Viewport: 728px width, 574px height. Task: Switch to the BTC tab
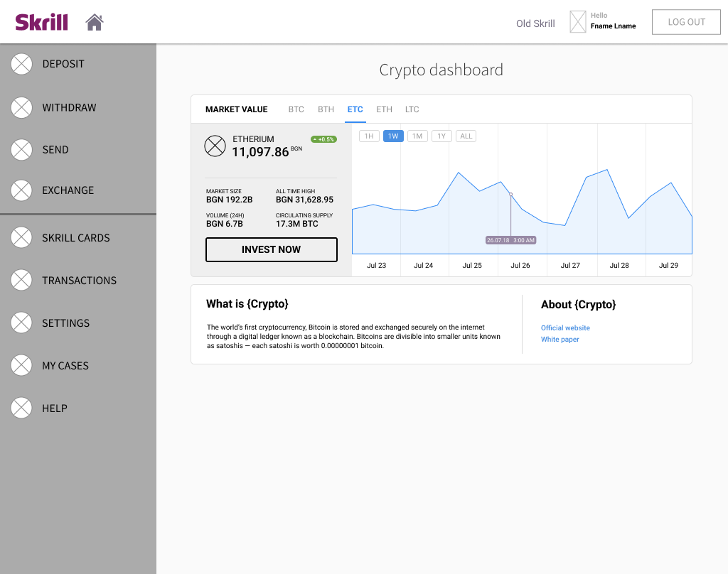point(296,109)
